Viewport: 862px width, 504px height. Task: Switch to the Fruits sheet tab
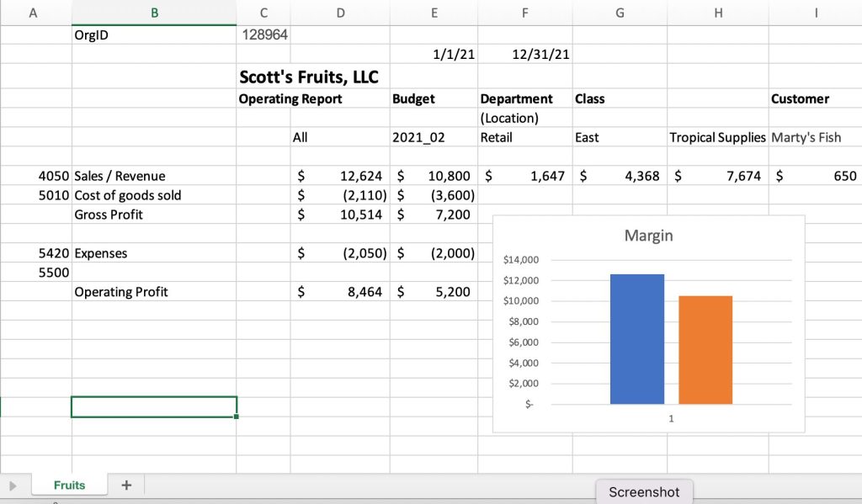[x=69, y=485]
